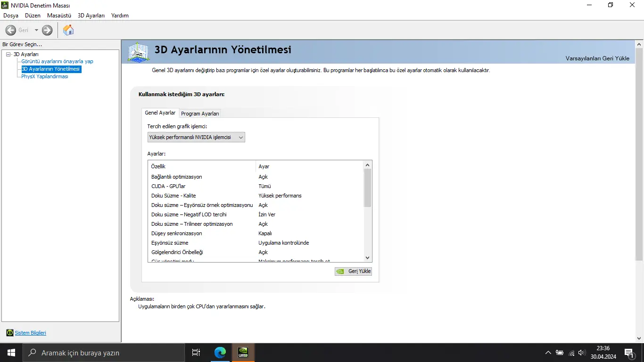Open the Masaüstü menu
This screenshot has width=644, height=362.
(x=59, y=16)
